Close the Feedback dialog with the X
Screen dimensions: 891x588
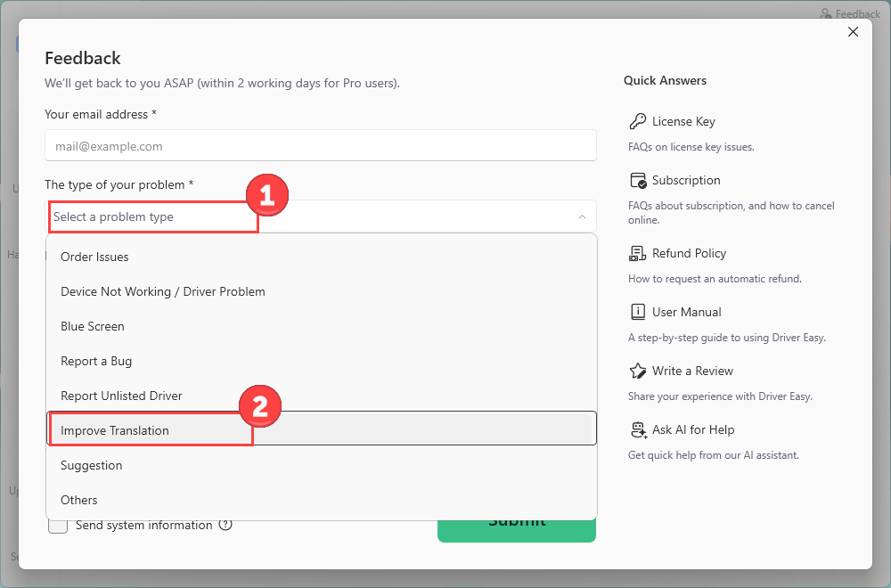853,32
